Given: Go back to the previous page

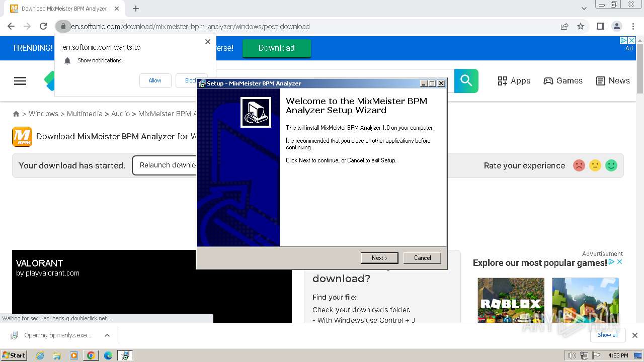Looking at the screenshot, I should (11, 26).
